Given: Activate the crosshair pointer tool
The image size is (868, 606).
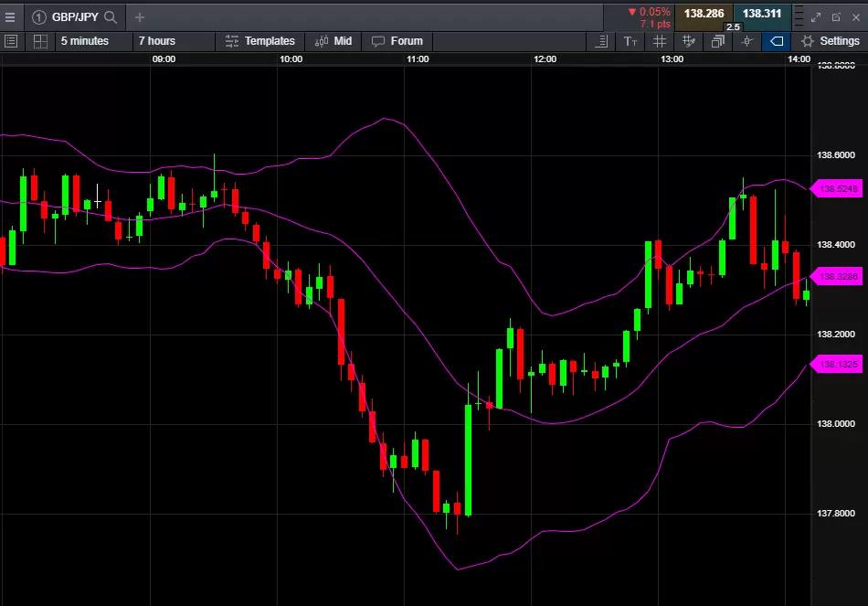Looking at the screenshot, I should [746, 41].
